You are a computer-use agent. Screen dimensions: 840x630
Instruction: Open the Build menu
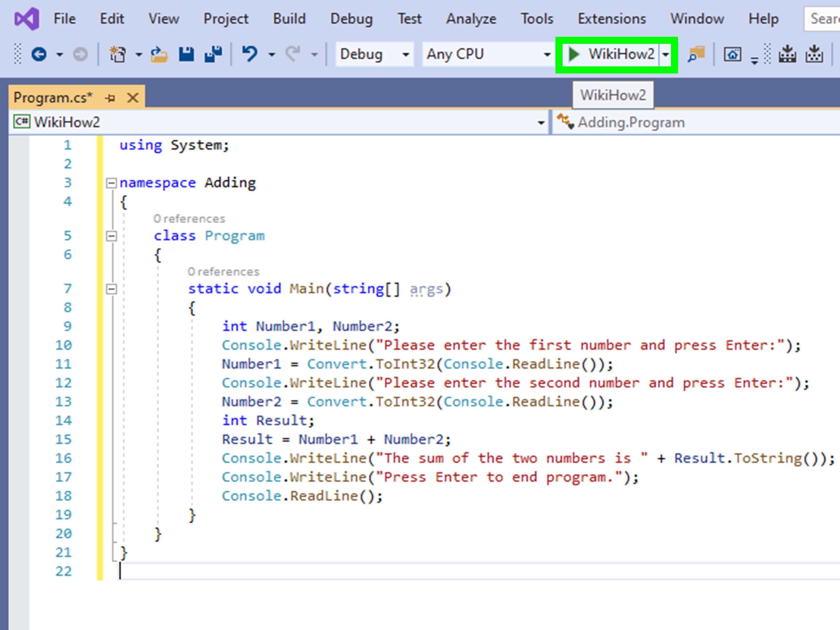pos(289,19)
